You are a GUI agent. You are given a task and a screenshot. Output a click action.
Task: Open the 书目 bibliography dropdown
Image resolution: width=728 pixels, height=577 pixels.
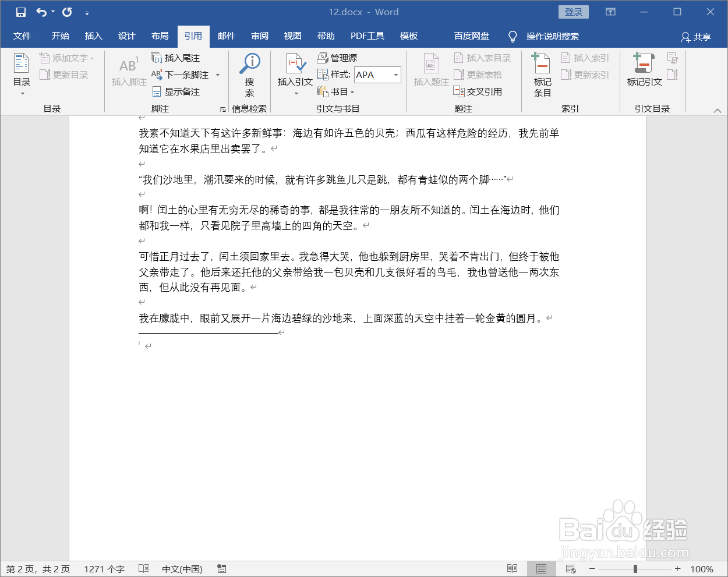[335, 91]
